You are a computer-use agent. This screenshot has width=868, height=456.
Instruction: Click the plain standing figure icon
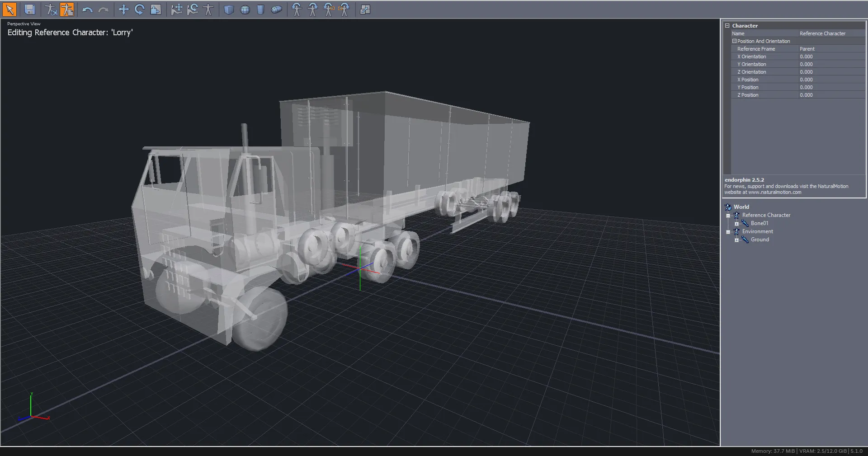(208, 9)
